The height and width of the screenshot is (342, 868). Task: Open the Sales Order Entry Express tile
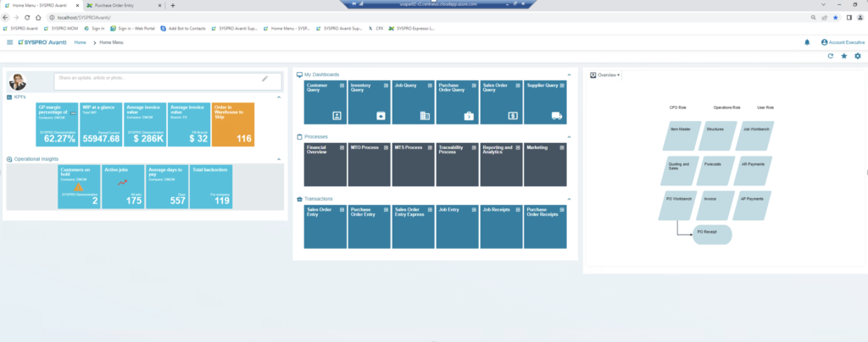point(414,227)
